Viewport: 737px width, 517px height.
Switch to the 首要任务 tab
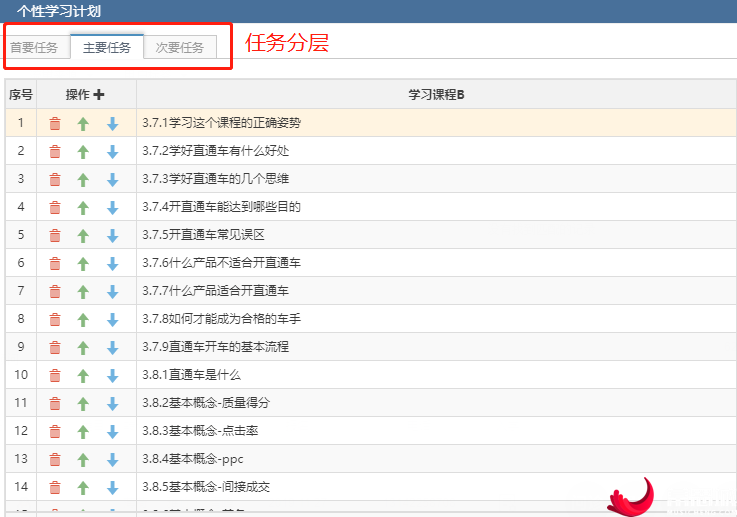34,47
